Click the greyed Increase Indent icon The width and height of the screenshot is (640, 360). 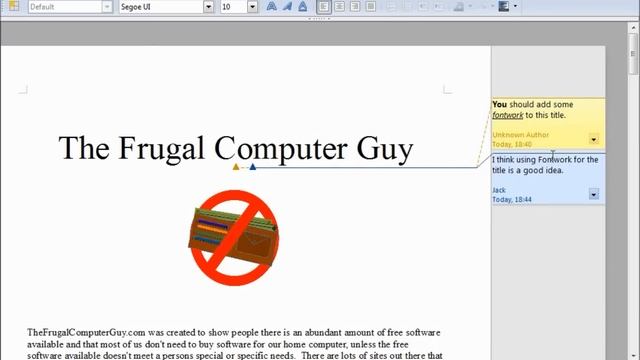point(440,6)
